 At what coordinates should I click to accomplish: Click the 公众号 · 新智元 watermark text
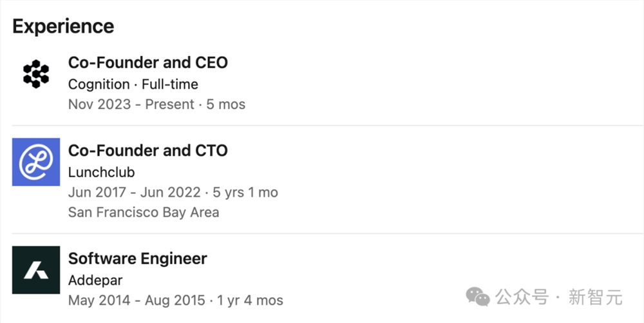(x=559, y=297)
